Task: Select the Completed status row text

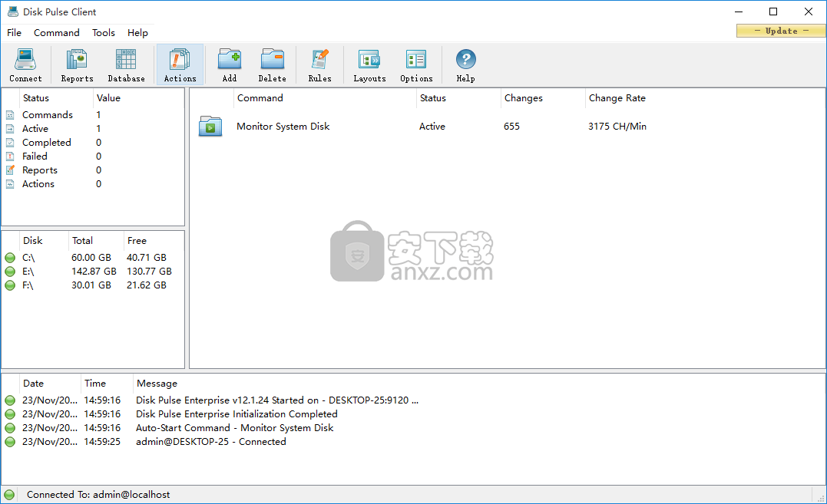Action: pyautogui.click(x=46, y=142)
